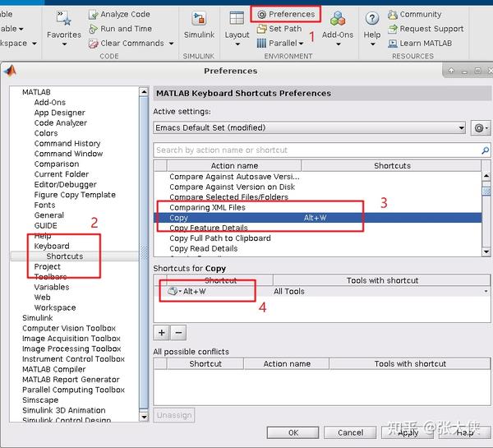Open Community resources
Image resolution: width=493 pixels, height=448 pixels.
pyautogui.click(x=415, y=14)
